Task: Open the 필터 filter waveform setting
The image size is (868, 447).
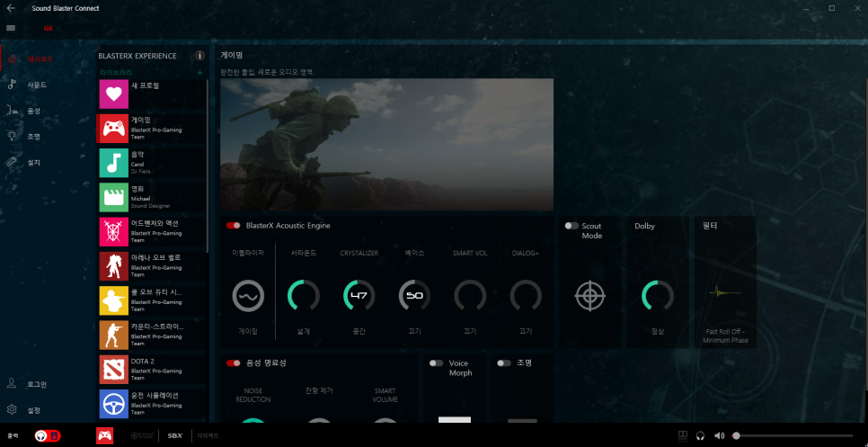Action: pos(725,291)
